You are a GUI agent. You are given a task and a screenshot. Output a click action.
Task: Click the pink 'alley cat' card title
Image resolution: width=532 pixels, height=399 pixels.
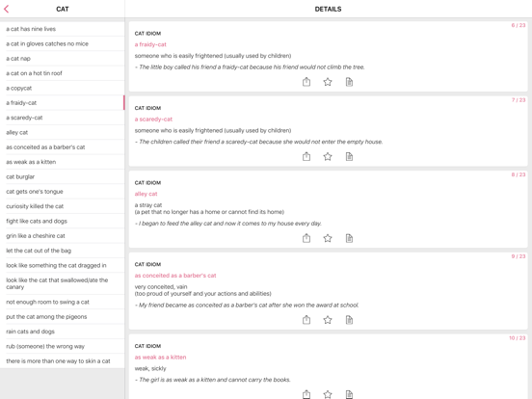coord(146,194)
